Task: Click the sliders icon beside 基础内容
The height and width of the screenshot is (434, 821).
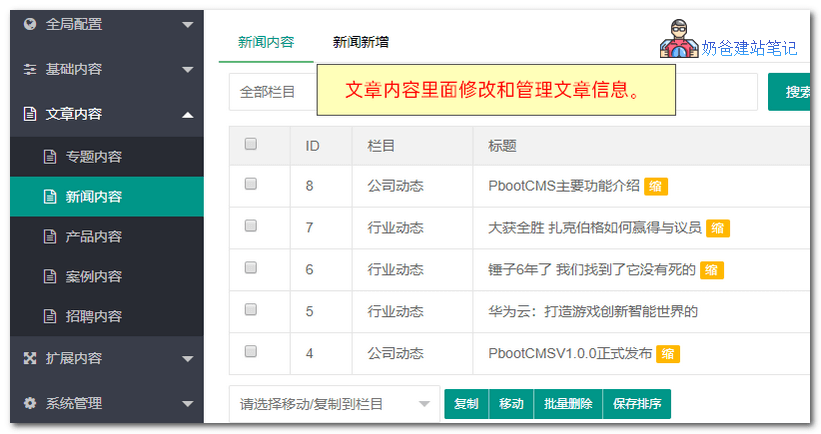Action: [30, 69]
